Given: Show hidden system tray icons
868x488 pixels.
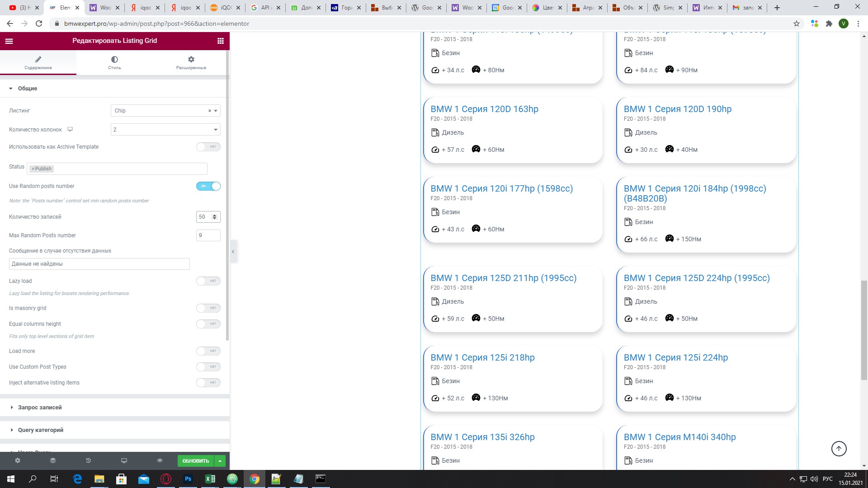Looking at the screenshot, I should click(x=792, y=479).
